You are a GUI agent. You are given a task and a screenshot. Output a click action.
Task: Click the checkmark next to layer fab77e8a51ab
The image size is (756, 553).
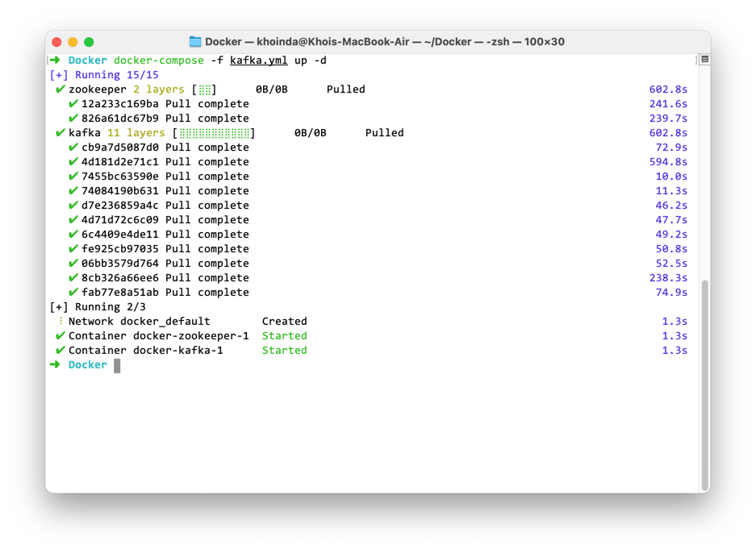tap(73, 293)
